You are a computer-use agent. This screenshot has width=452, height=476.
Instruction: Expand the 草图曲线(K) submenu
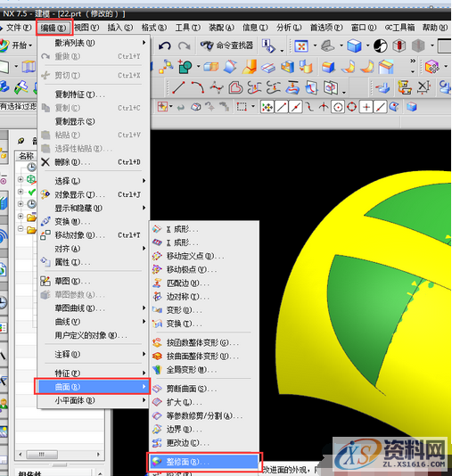click(94, 308)
